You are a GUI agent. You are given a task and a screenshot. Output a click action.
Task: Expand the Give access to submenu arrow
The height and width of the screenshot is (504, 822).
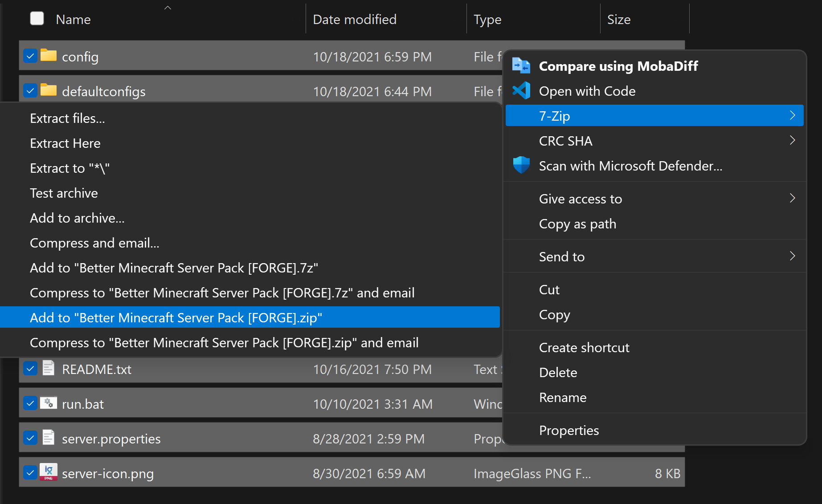pyautogui.click(x=792, y=198)
